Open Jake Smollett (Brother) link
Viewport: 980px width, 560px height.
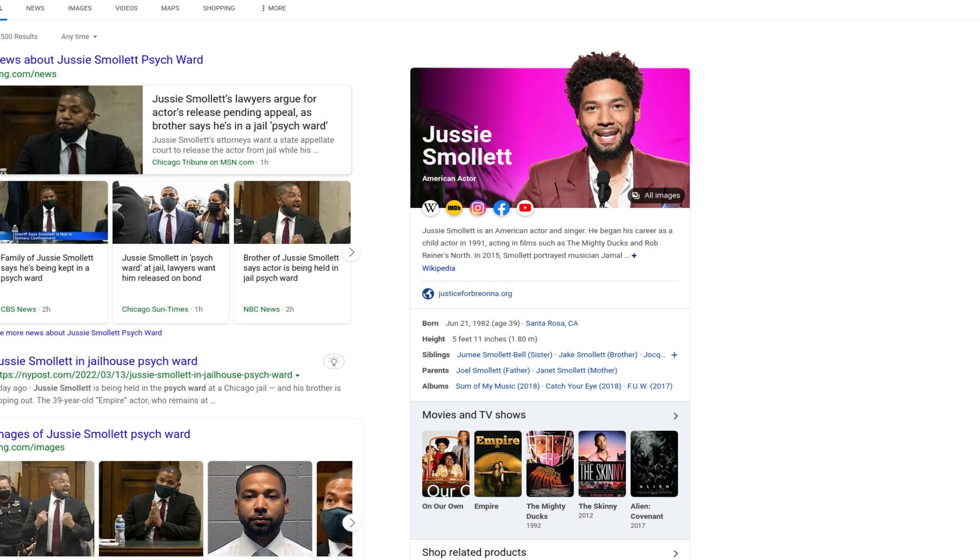tap(598, 355)
